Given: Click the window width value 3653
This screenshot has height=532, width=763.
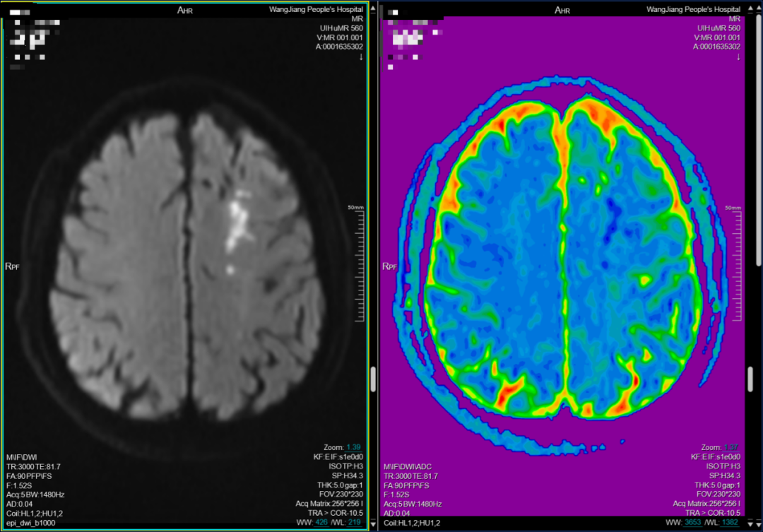Looking at the screenshot, I should [692, 522].
